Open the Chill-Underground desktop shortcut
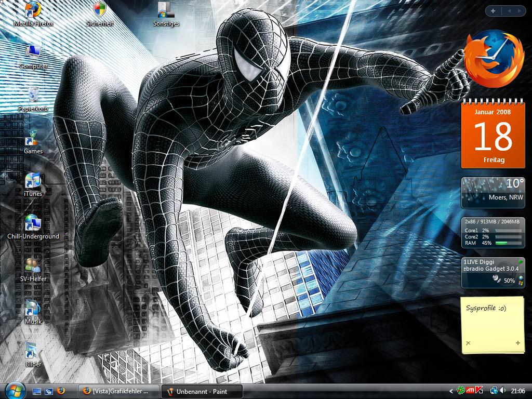 click(33, 228)
